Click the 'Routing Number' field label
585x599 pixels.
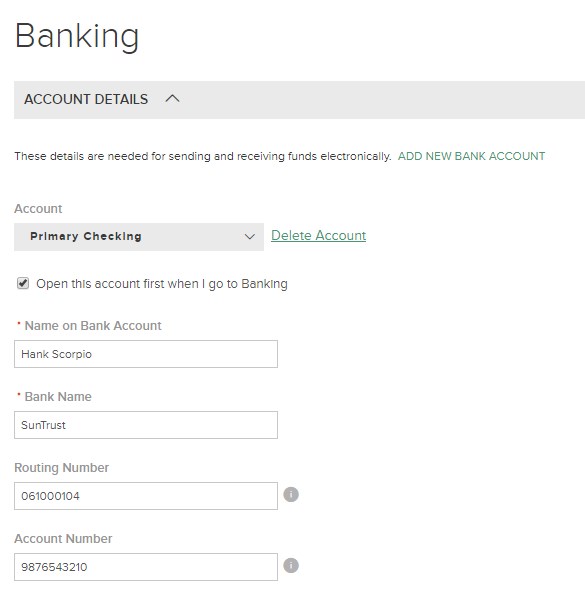tap(62, 468)
